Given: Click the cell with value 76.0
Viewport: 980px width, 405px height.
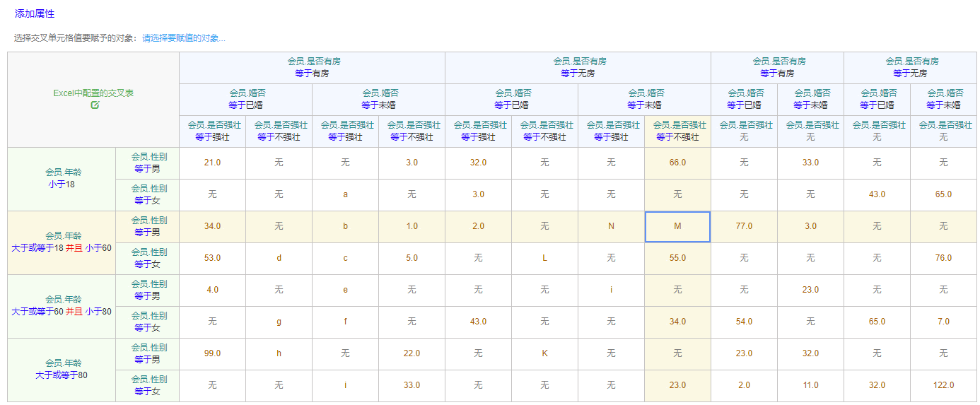Looking at the screenshot, I should pos(943,259).
